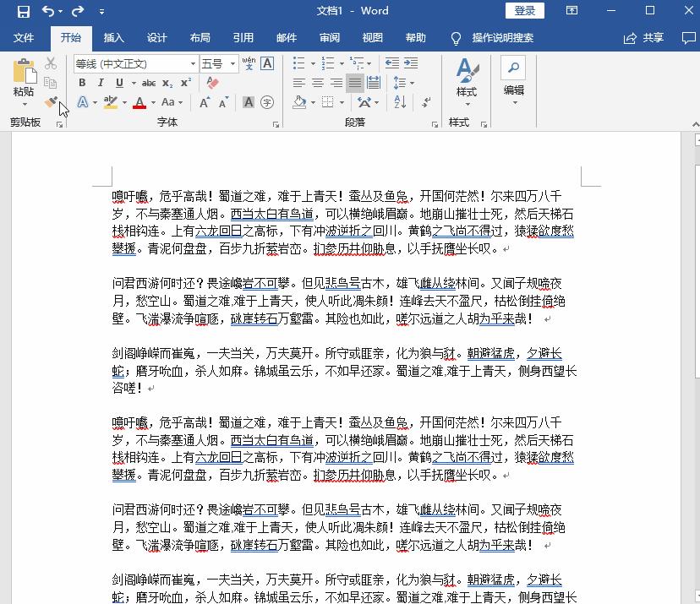This screenshot has width=700, height=604.
Task: Expand underline style dropdown arrow
Action: (134, 83)
